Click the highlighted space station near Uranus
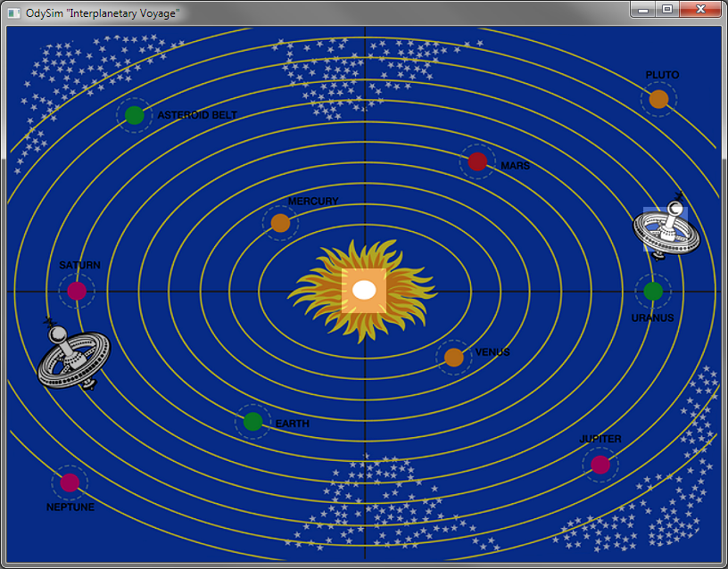728x569 pixels. tap(666, 227)
